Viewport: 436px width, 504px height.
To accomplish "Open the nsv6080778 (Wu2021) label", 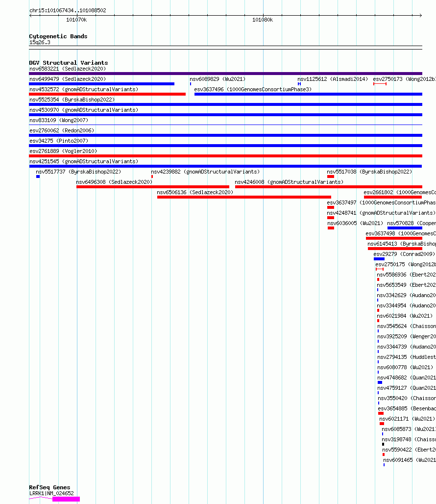I will (x=405, y=367).
